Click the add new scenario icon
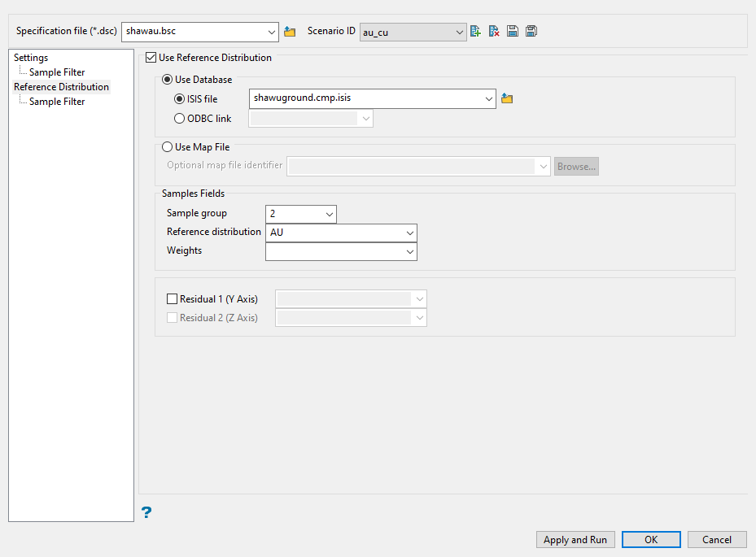756x557 pixels. (476, 32)
